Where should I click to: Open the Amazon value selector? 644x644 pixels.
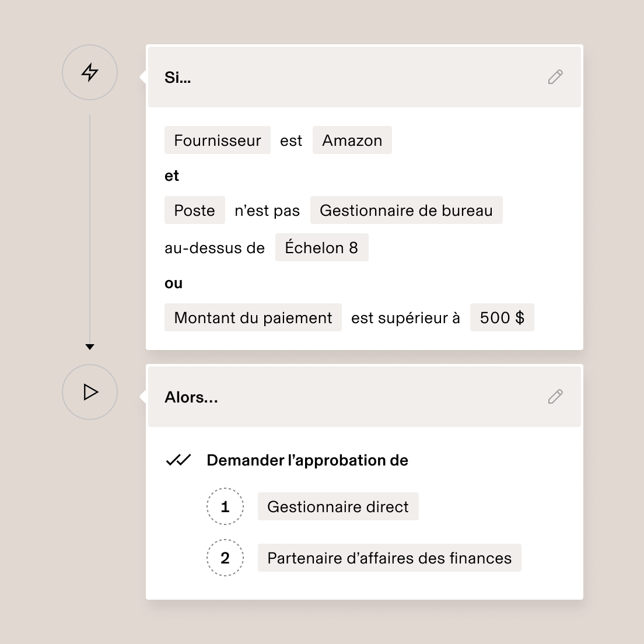click(x=352, y=140)
